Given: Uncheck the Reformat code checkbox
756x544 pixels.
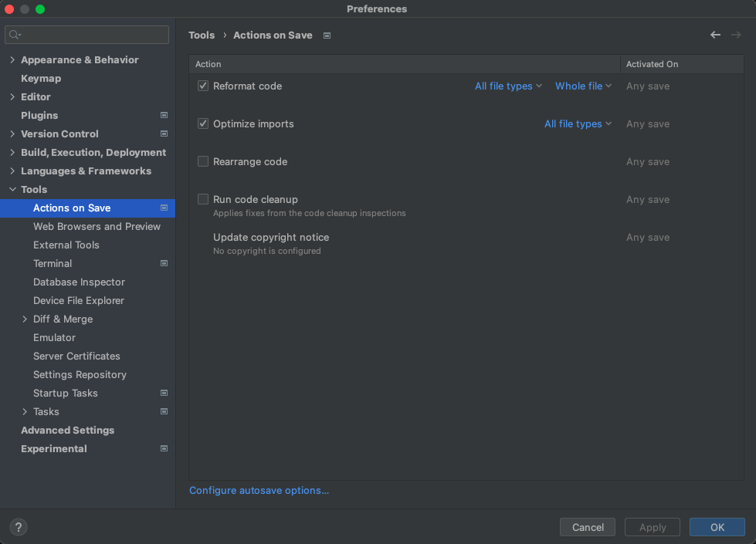Looking at the screenshot, I should (203, 86).
